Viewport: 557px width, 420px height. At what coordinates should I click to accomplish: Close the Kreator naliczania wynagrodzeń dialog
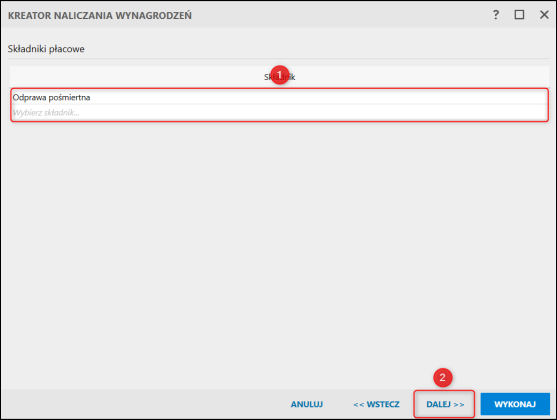click(x=544, y=15)
